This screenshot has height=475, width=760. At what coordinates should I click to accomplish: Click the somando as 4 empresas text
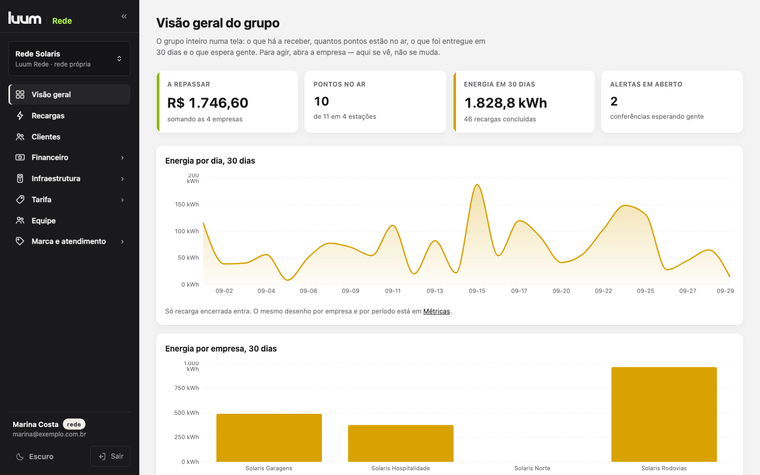pos(205,119)
